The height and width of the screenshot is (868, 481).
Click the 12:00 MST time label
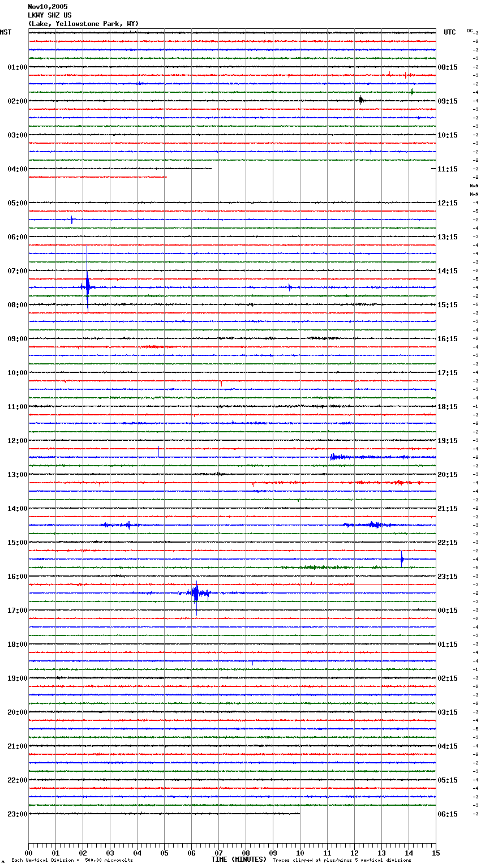17,441
